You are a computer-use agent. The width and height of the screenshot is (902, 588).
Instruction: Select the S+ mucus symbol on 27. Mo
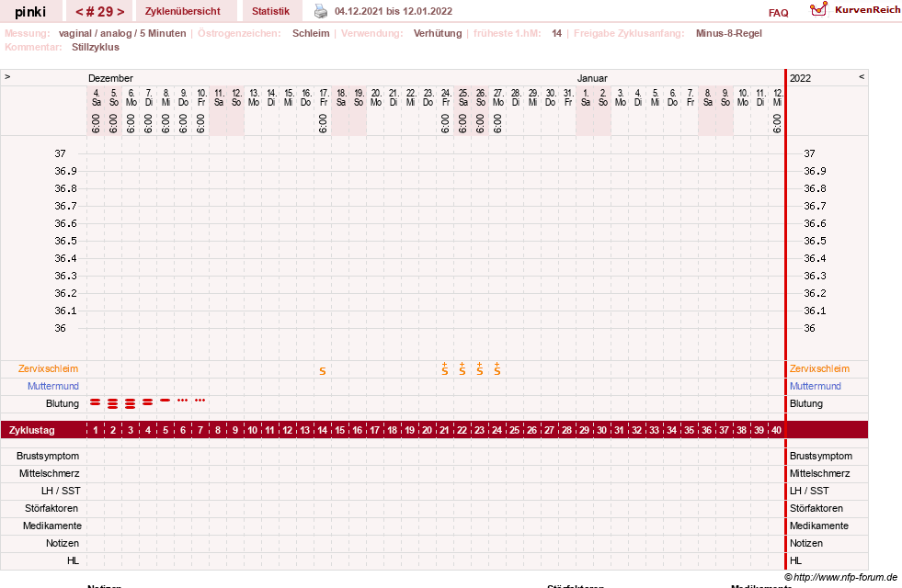click(497, 369)
